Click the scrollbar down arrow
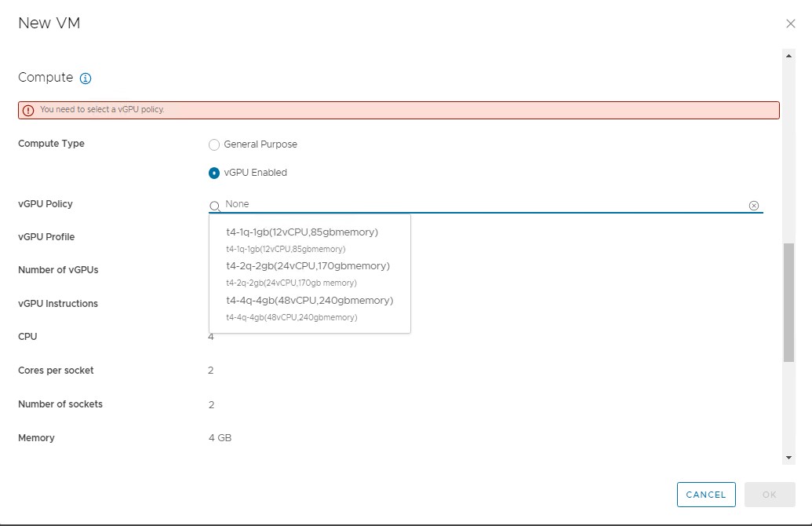This screenshot has width=812, height=526. coord(788,455)
